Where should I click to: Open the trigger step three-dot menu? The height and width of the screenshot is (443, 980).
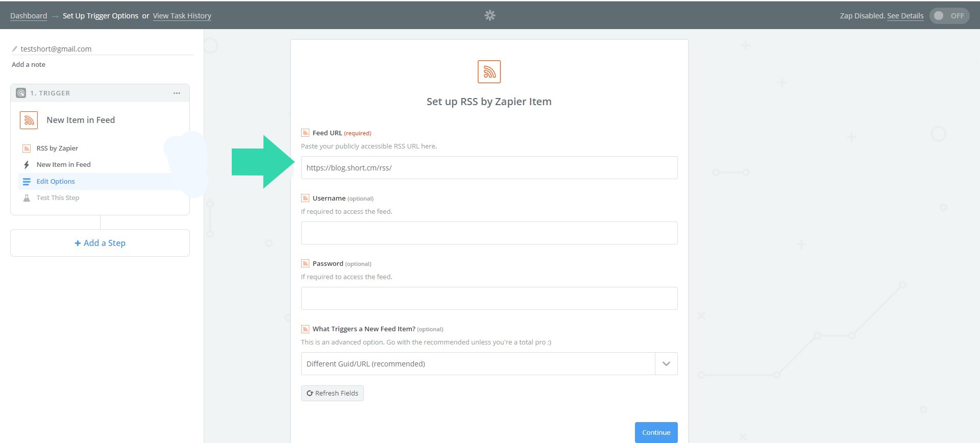[177, 93]
